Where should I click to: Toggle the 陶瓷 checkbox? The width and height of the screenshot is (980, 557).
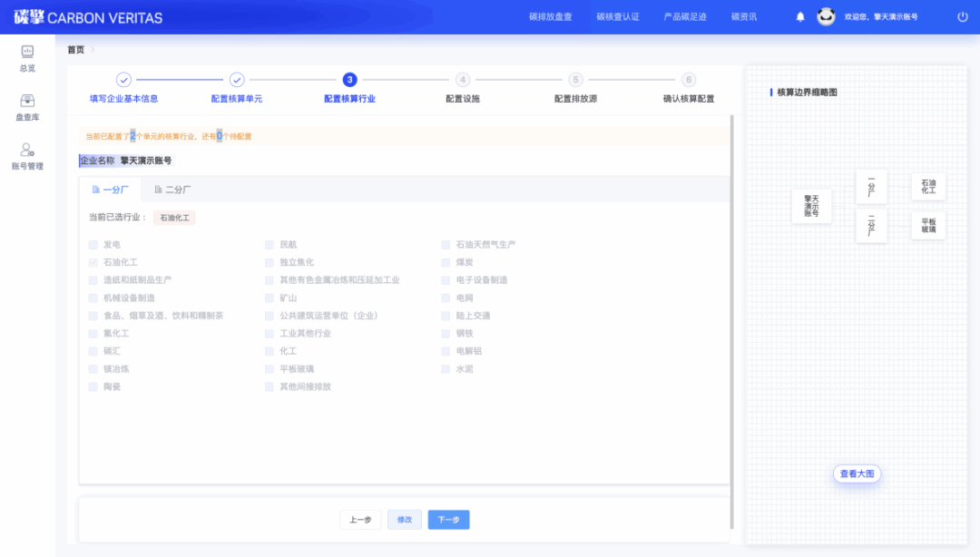click(93, 387)
